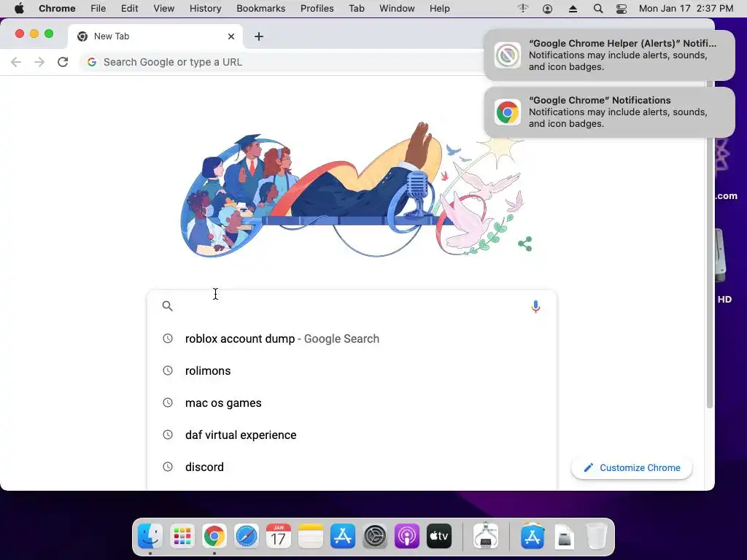Click the clock icon beside rolimons
This screenshot has height=560, width=747.
168,370
